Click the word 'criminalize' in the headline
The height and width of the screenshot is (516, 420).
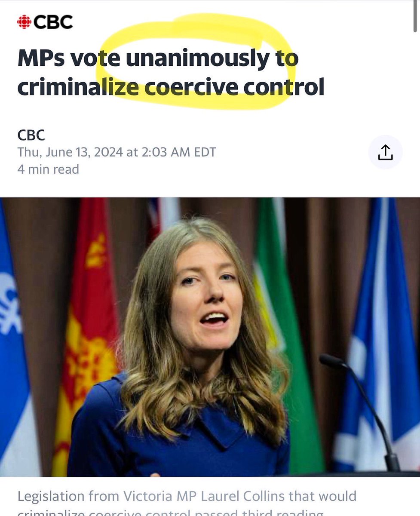point(78,87)
